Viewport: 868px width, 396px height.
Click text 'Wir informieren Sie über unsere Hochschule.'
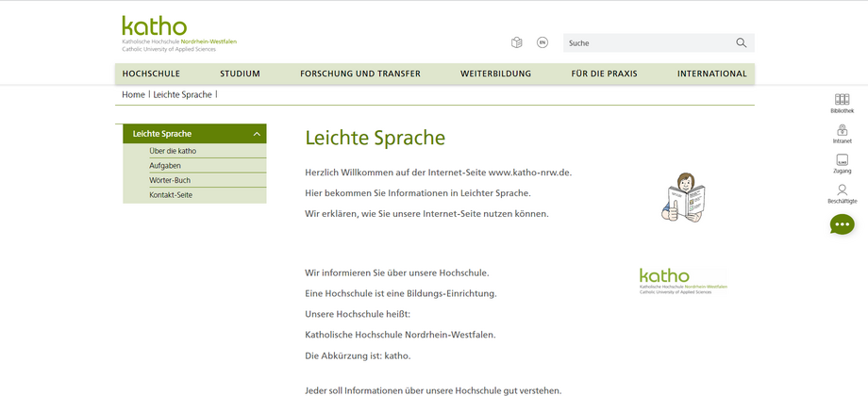[x=397, y=272]
